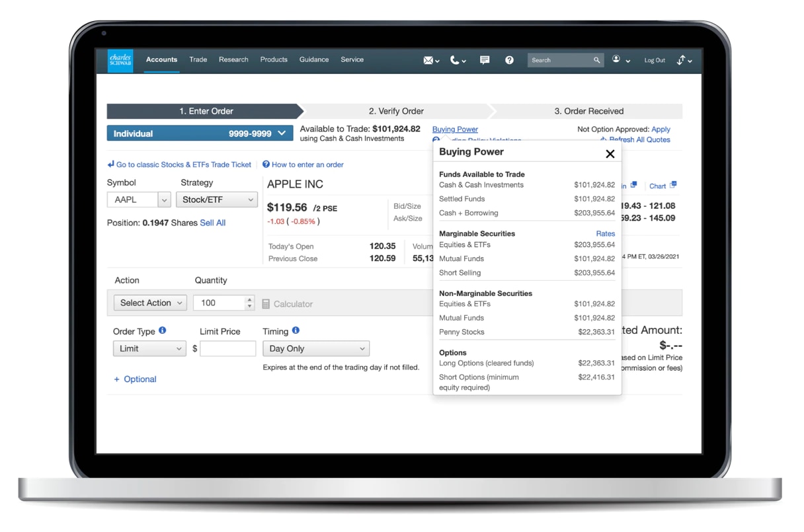Open the chat message icon
The width and height of the screenshot is (804, 532).
pyautogui.click(x=485, y=60)
